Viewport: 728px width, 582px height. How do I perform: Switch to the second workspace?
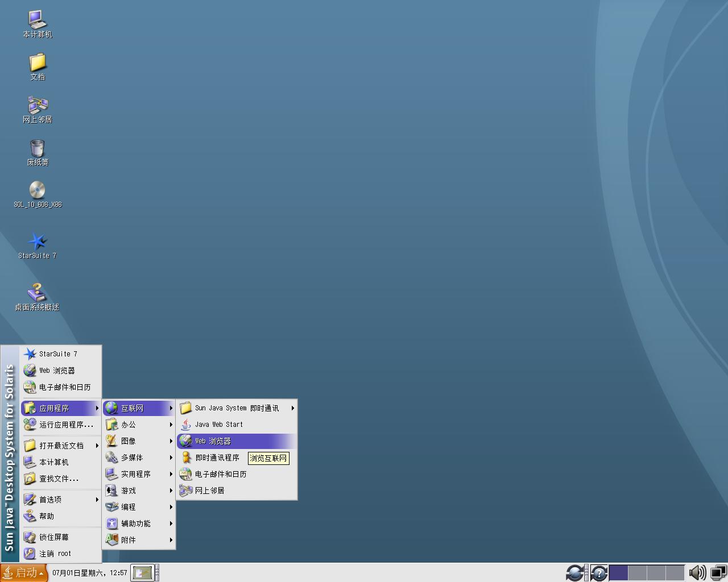point(637,573)
